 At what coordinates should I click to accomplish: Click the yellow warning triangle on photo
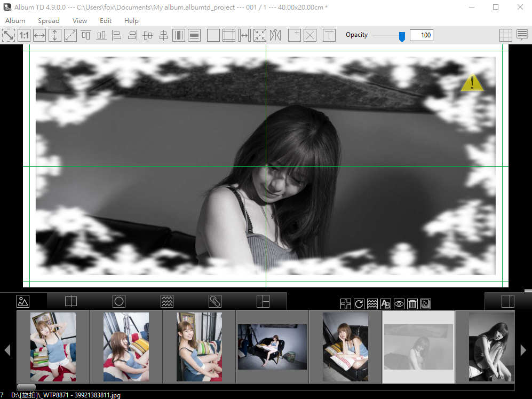click(x=472, y=83)
